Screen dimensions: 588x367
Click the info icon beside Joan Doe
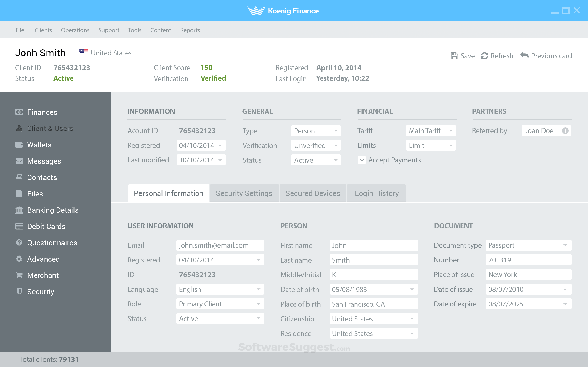coord(565,131)
